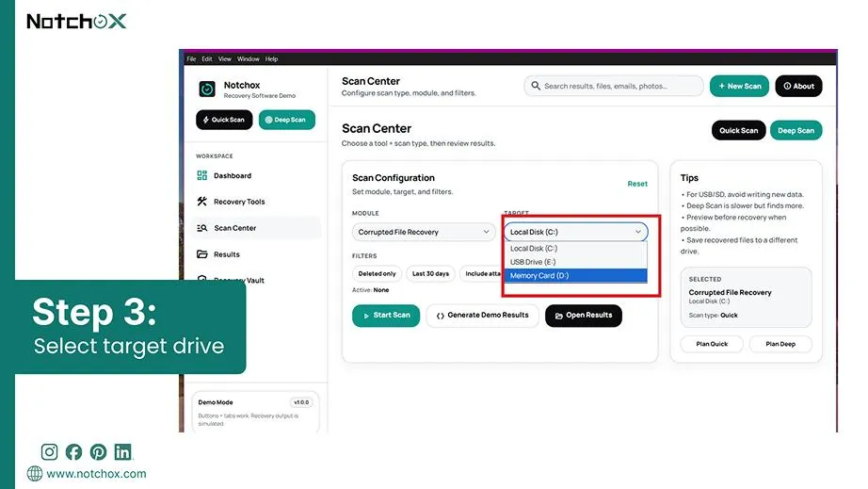Open the Window menu
868x489 pixels.
coord(248,58)
